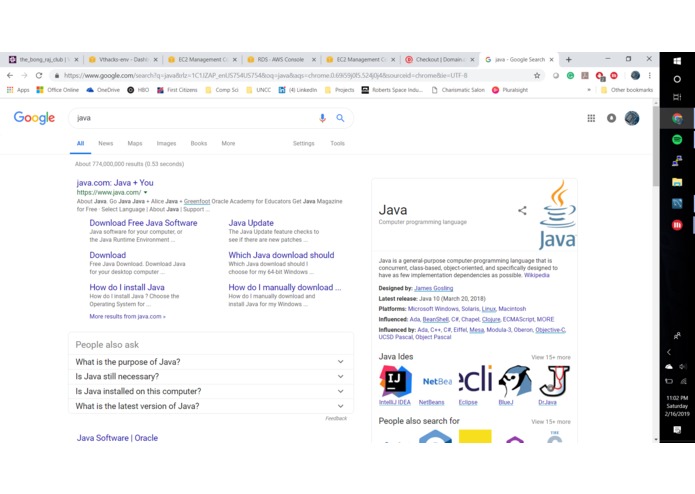Open 'Download Free Java Software' link

[143, 223]
